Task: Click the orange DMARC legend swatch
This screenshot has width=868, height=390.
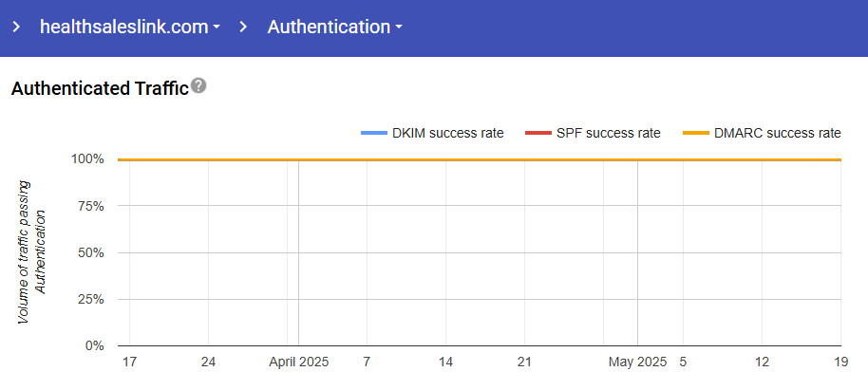Action: click(x=696, y=134)
